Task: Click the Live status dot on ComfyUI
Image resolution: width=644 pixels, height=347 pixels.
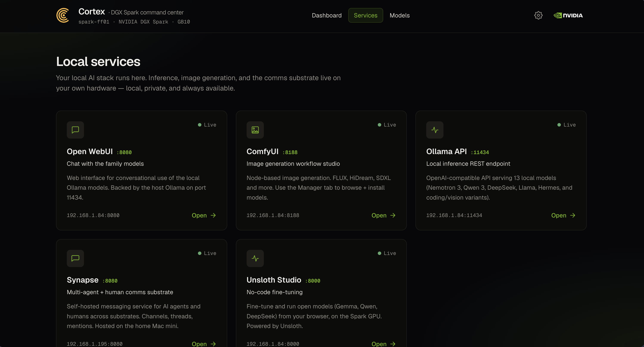Action: point(379,125)
